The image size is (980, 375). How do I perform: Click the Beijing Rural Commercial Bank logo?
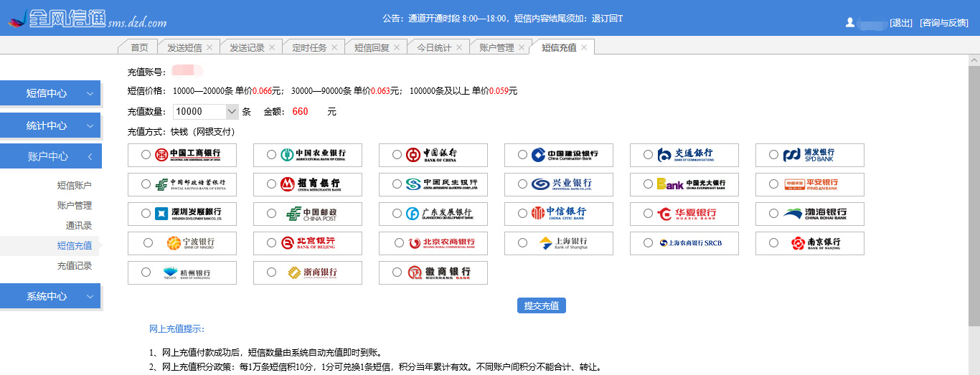442,243
